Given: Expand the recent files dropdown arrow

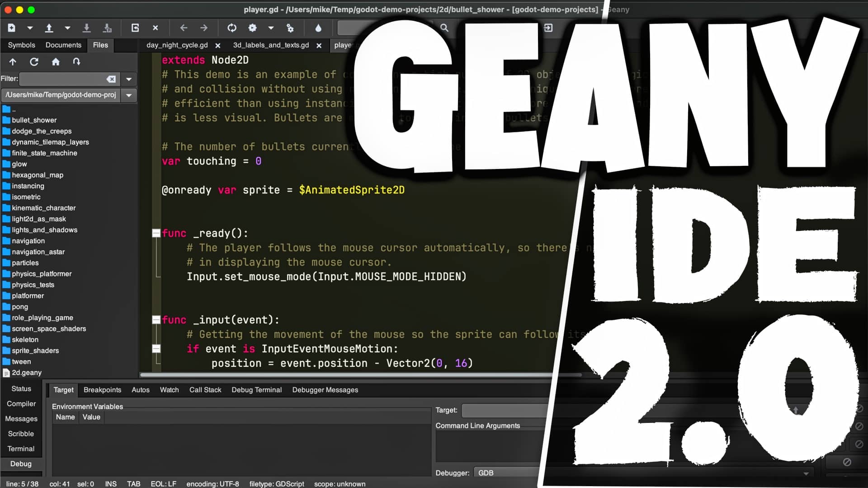Looking at the screenshot, I should pos(67,28).
